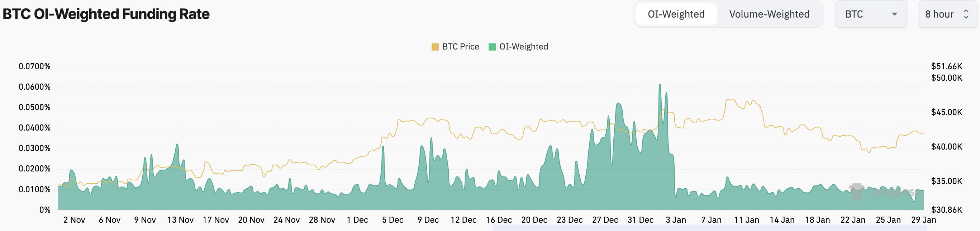Click the 0% label on the left axis
The image size is (980, 231).
[45, 210]
